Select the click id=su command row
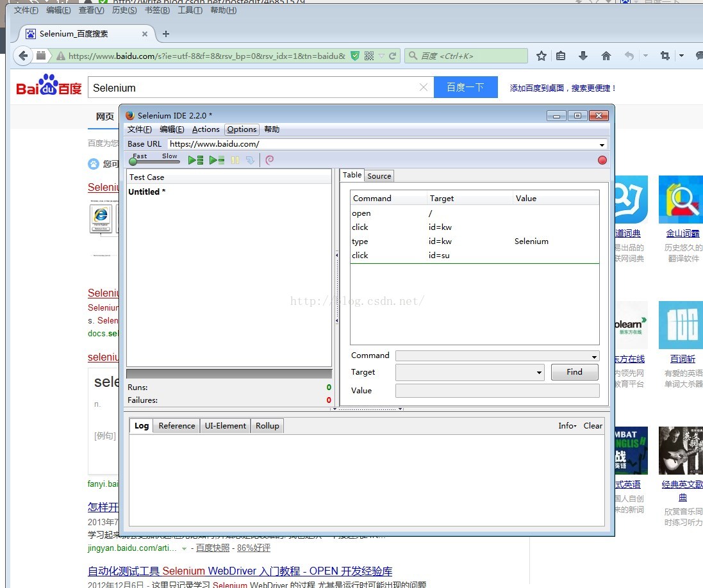 474,256
